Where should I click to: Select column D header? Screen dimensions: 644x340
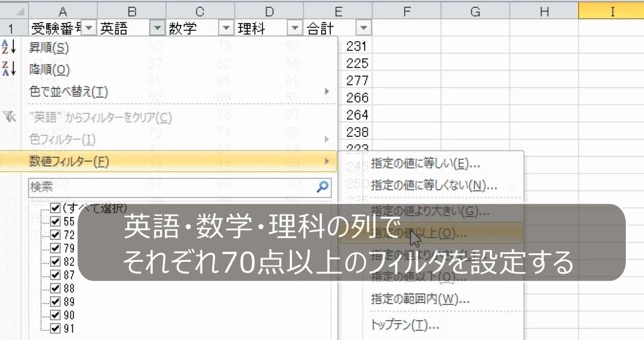[x=269, y=11]
